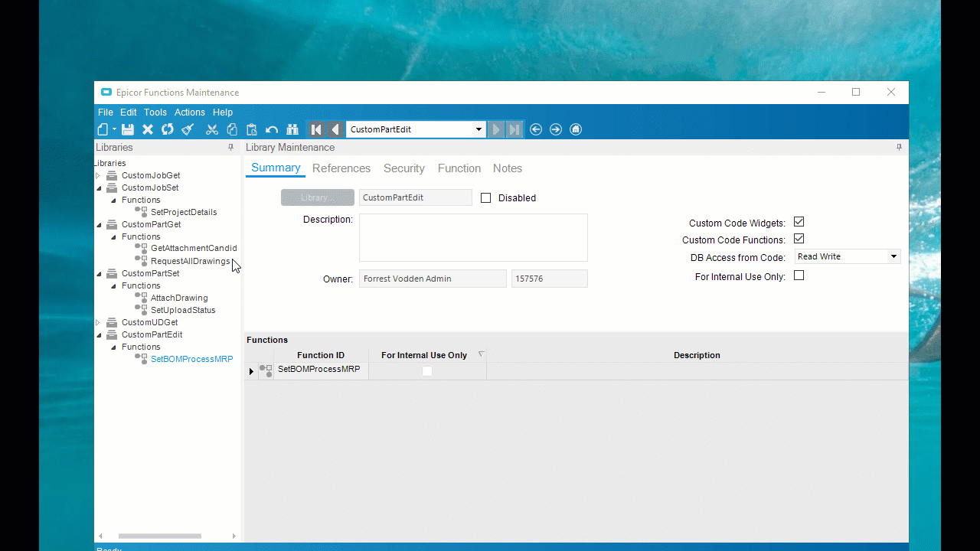Switch to the Notes tab
The height and width of the screenshot is (551, 980).
point(508,168)
